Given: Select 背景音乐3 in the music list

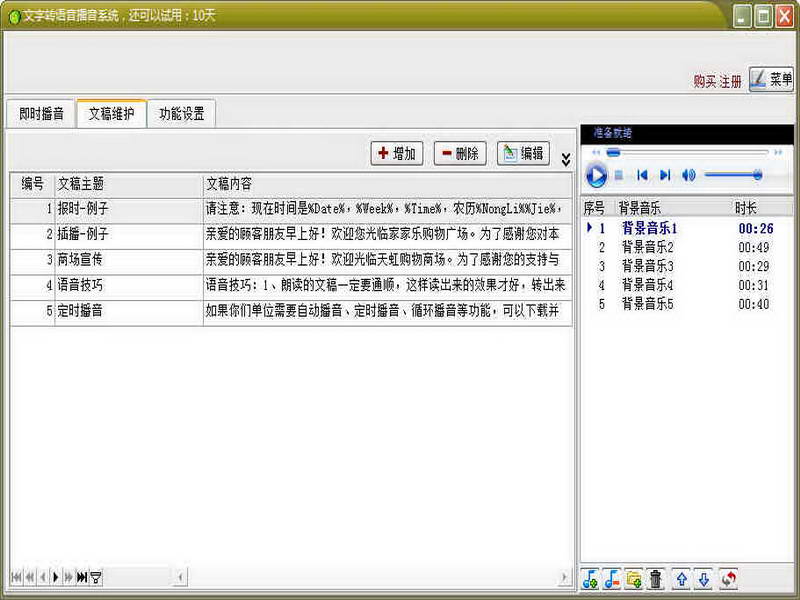Looking at the screenshot, I should click(x=687, y=266).
